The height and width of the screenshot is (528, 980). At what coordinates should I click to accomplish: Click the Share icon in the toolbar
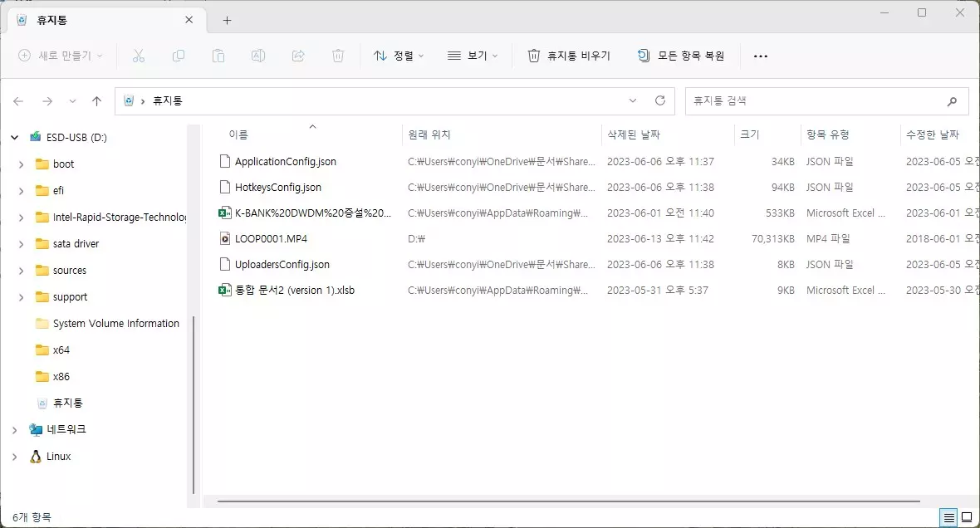tap(297, 56)
